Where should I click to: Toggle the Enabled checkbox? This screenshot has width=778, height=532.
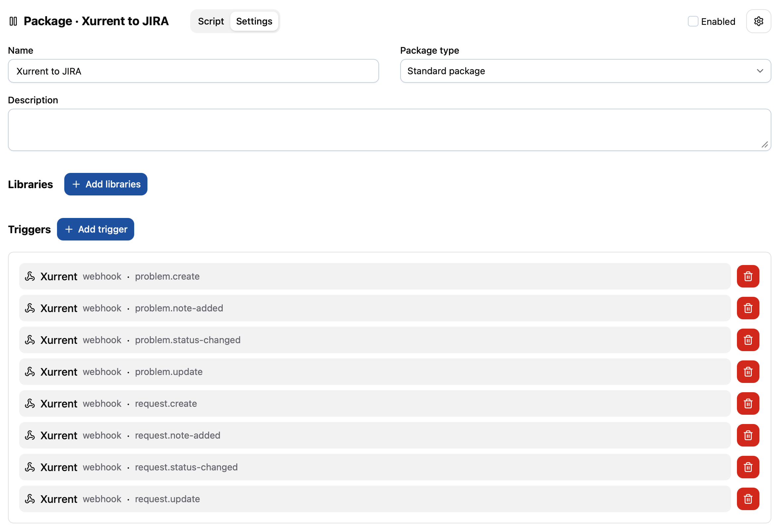tap(693, 22)
